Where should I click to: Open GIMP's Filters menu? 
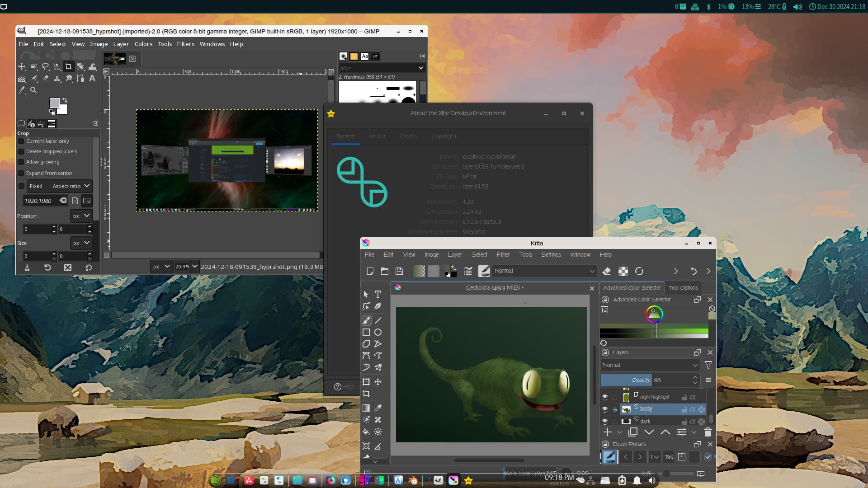(x=185, y=44)
